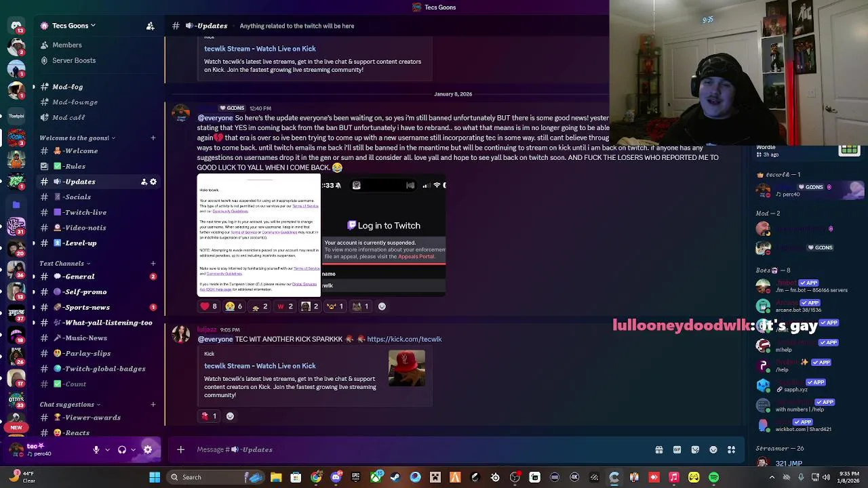Open the GIF picker

(x=677, y=449)
